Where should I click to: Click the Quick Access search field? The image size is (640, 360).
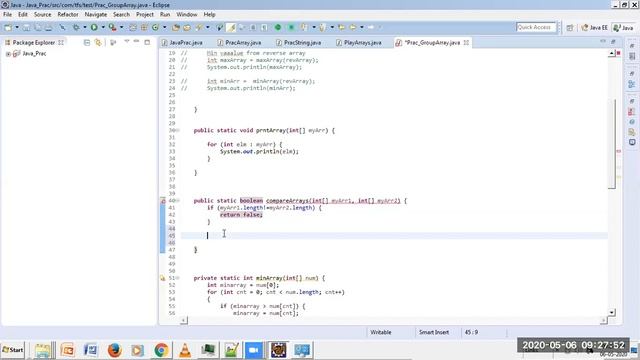pos(536,27)
